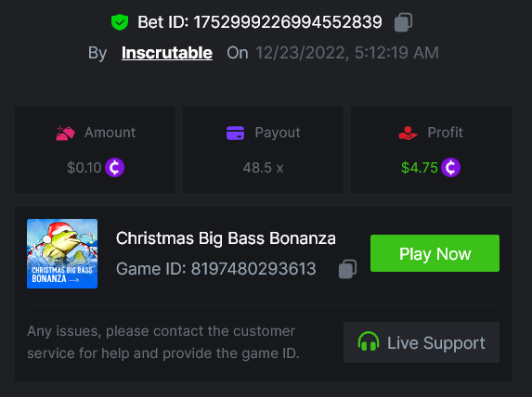Click the pink Amount tag icon

[65, 133]
